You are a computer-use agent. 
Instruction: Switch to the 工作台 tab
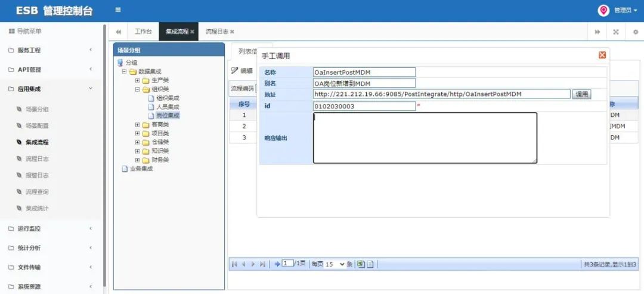[x=143, y=32]
